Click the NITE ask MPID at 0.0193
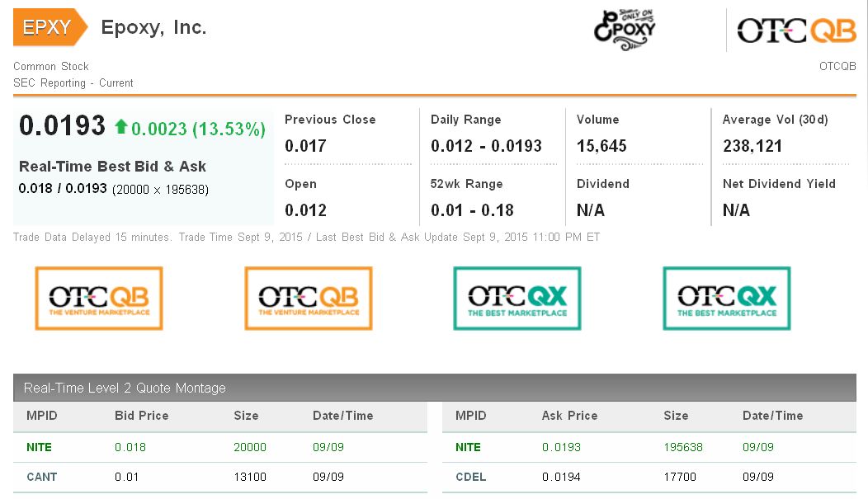This screenshot has height=499, width=868. point(468,447)
